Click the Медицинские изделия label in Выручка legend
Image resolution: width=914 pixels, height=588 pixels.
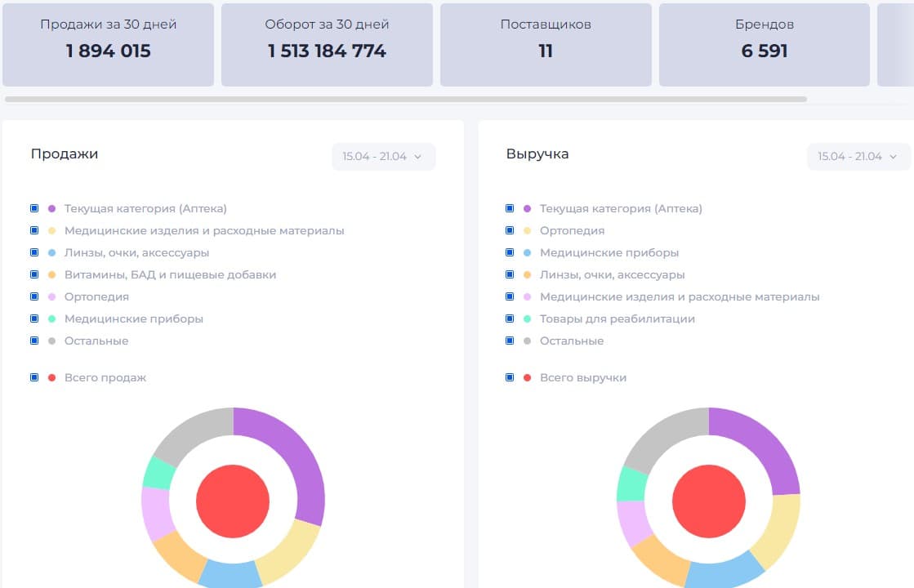tap(680, 297)
